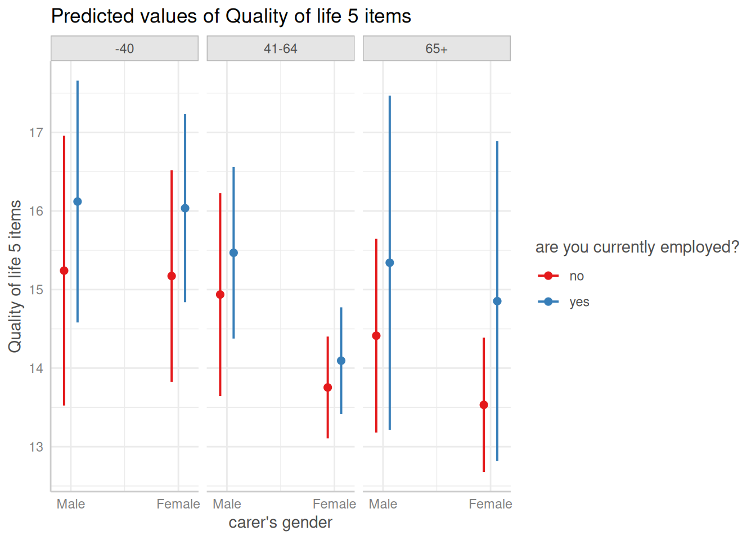The width and height of the screenshot is (756, 540).
Task: Click the 'are you currently employed?' legend title
Action: point(637,247)
